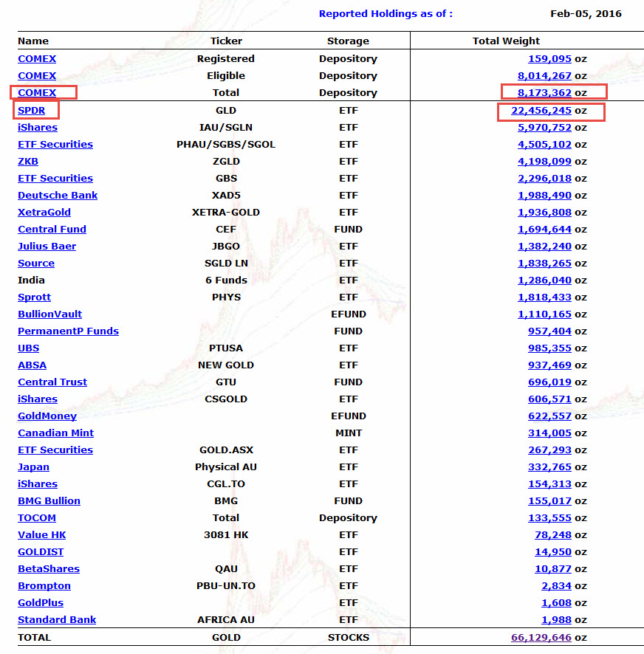Open the SPDR name link

click(x=31, y=111)
